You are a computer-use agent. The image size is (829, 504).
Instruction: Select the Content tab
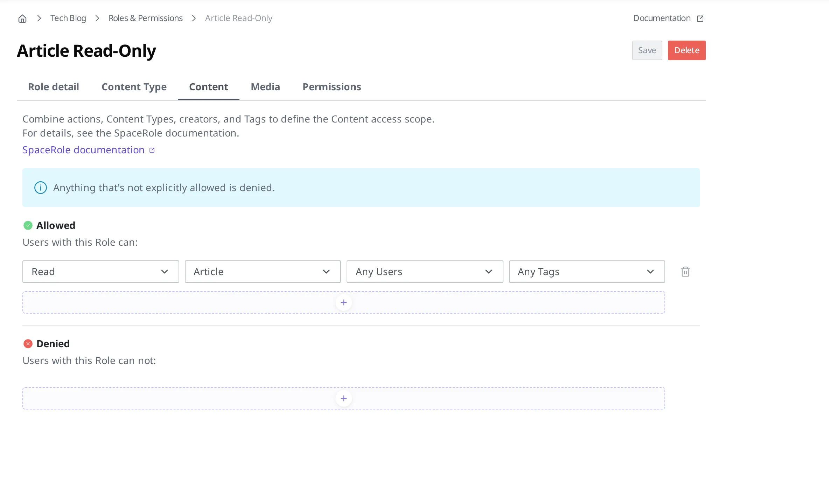pos(209,87)
